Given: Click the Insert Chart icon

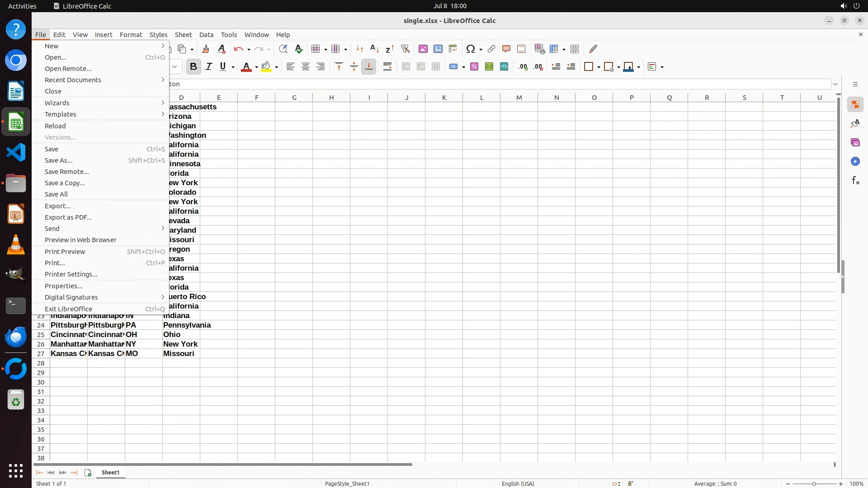Looking at the screenshot, I should tap(438, 49).
